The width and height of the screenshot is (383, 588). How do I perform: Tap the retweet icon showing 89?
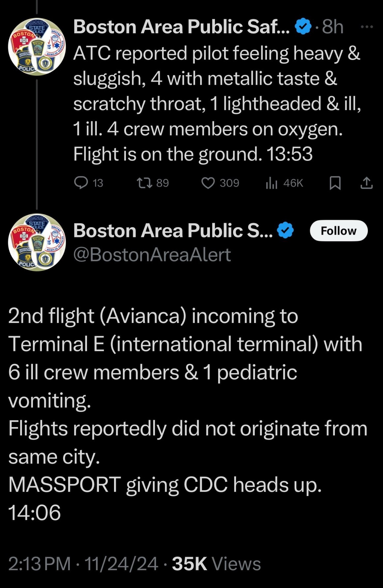coord(144,183)
